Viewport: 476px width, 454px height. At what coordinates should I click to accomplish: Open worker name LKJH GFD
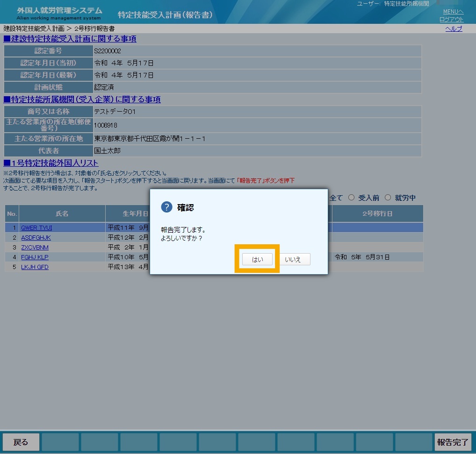(35, 267)
